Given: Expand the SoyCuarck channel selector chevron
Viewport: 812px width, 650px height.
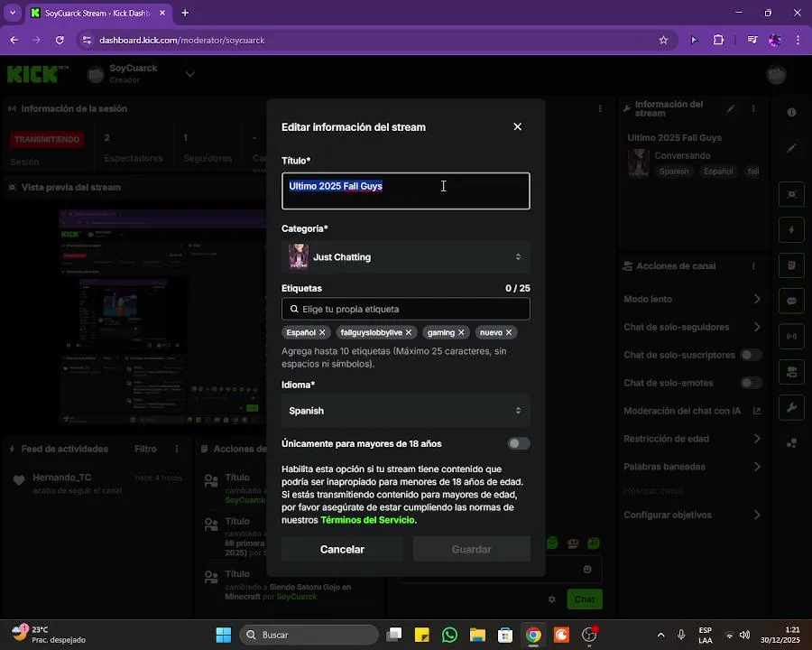Looking at the screenshot, I should click(x=190, y=74).
